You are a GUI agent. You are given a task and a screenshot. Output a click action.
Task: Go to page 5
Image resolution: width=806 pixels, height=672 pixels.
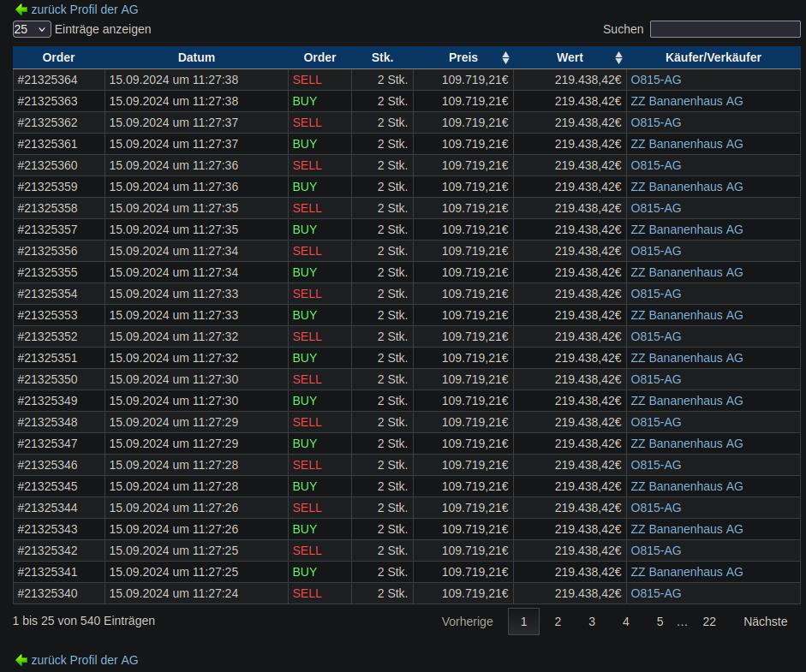[x=660, y=621]
